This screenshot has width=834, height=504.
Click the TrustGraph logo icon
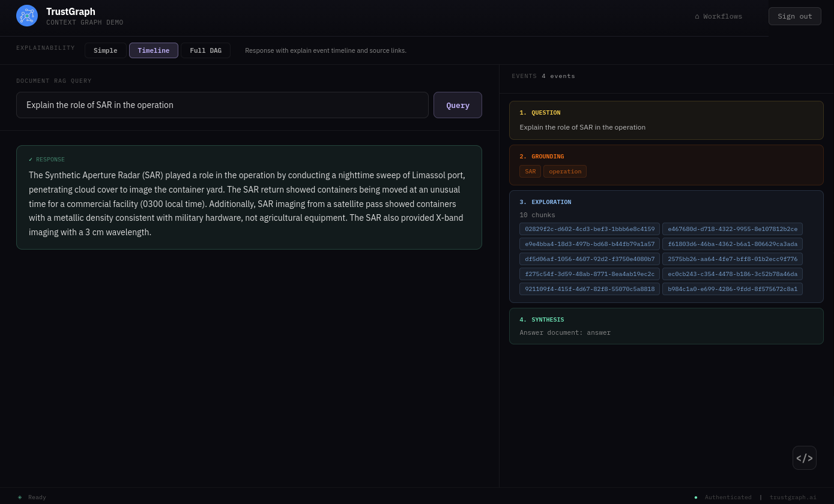click(x=27, y=16)
